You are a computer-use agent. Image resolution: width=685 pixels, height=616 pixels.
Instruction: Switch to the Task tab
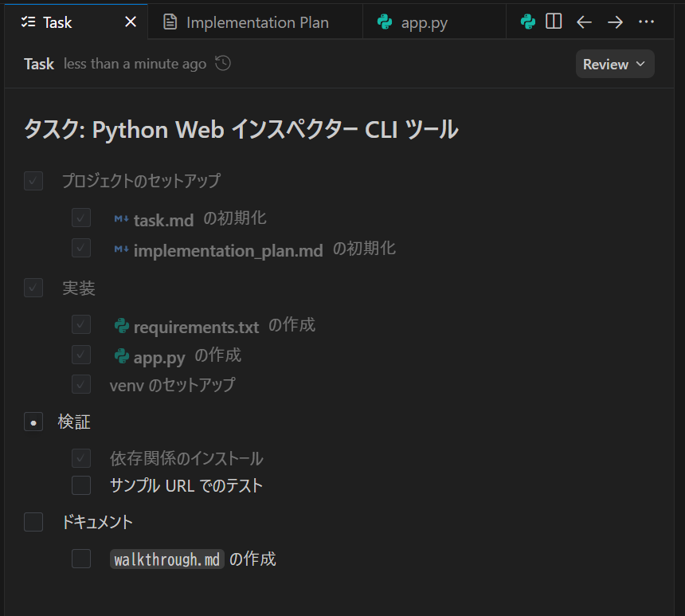tap(76, 22)
